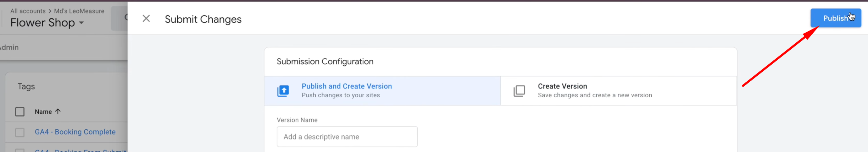The image size is (868, 152).
Task: Close the Submit Changes panel
Action: point(146,18)
